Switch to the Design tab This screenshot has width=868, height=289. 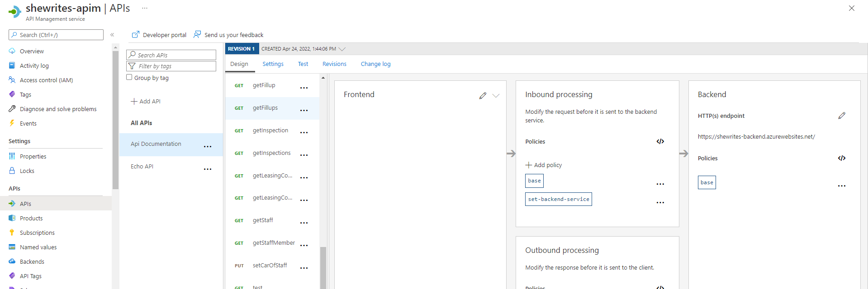click(239, 64)
